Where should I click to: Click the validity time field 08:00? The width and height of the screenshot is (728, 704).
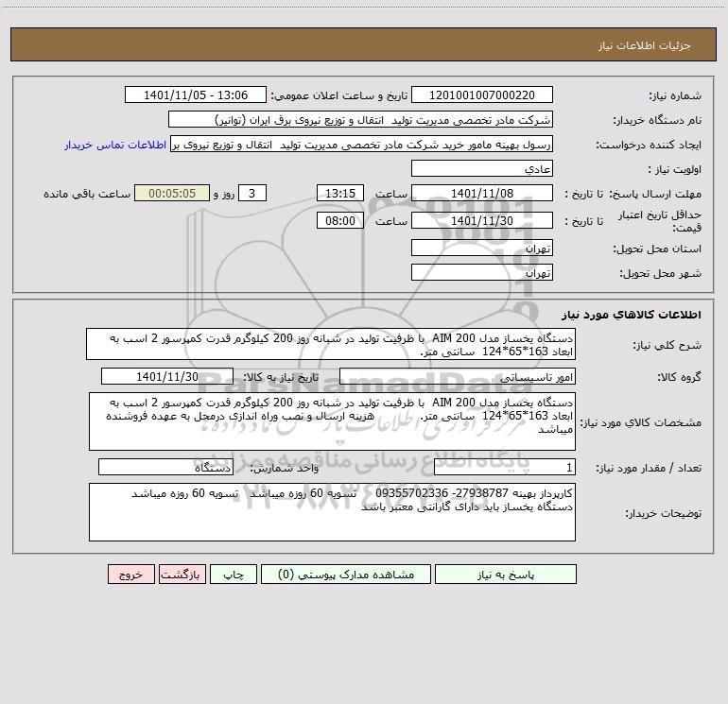[x=339, y=220]
